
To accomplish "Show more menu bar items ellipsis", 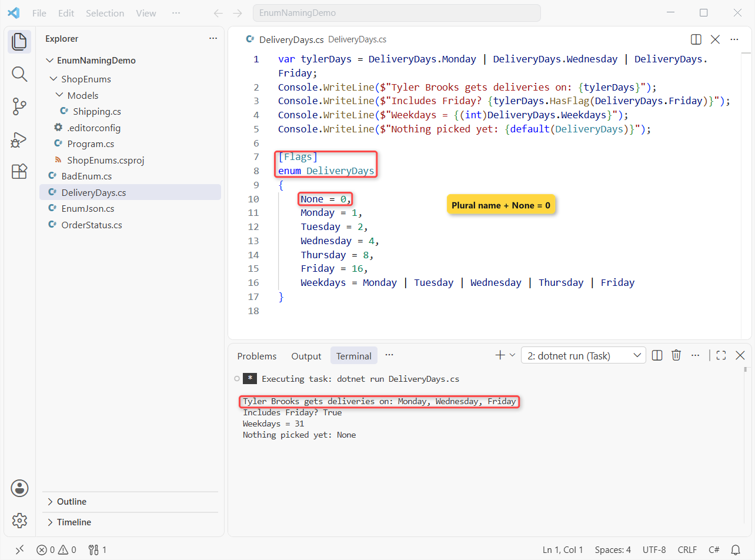I will [x=176, y=13].
